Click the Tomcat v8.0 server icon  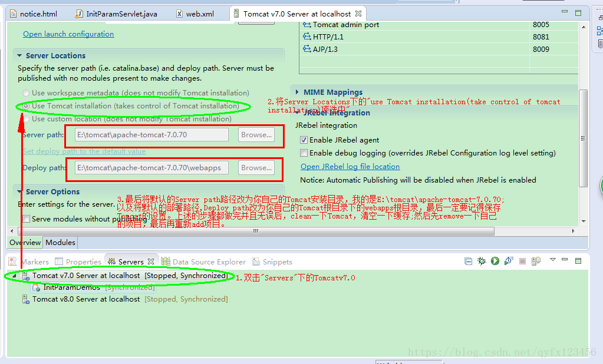[26, 299]
